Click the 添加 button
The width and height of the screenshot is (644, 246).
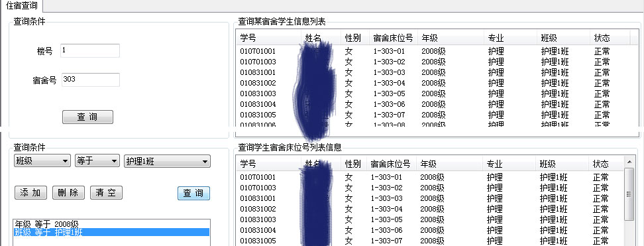pos(30,192)
